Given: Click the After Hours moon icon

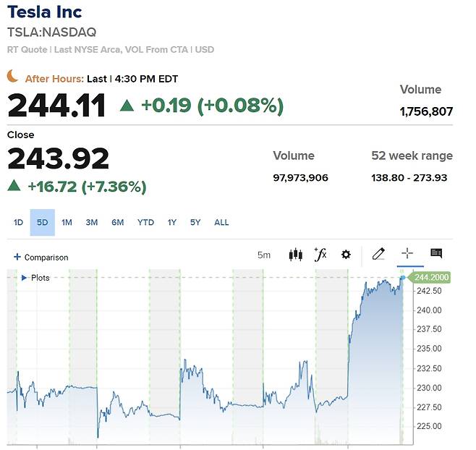Looking at the screenshot, I should [x=13, y=76].
